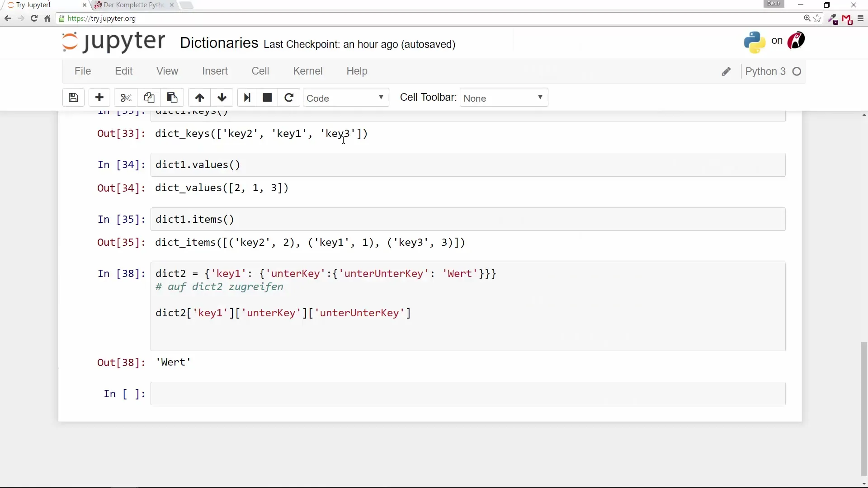868x488 pixels.
Task: Move selected cell down arrow
Action: (222, 98)
